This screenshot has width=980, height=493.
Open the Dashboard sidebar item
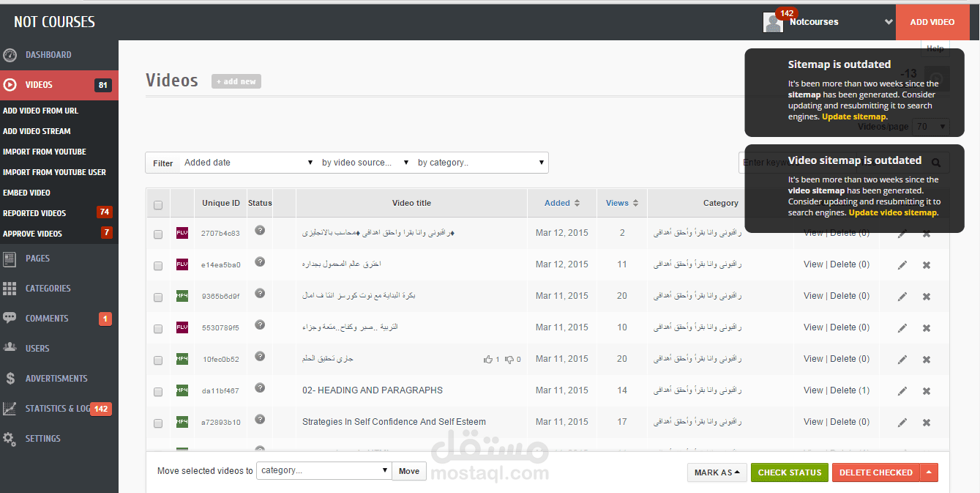pyautogui.click(x=59, y=55)
